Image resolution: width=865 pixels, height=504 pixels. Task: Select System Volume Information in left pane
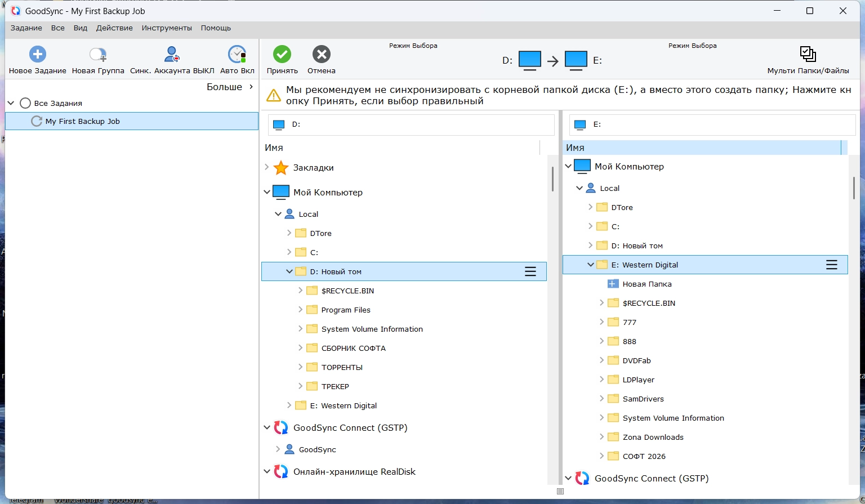coord(372,329)
